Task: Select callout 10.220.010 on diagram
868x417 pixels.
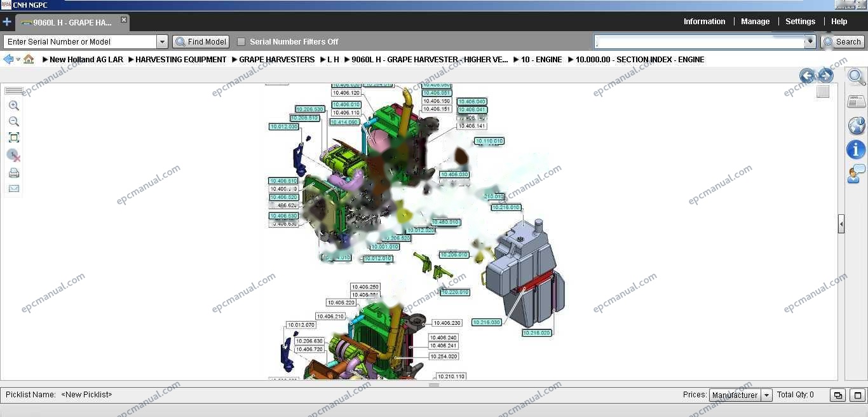Action: (455, 292)
